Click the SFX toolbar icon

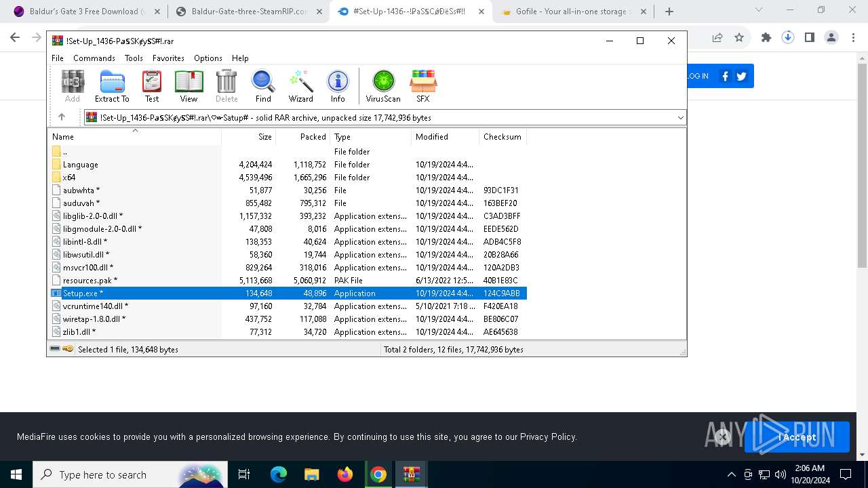[x=422, y=86]
